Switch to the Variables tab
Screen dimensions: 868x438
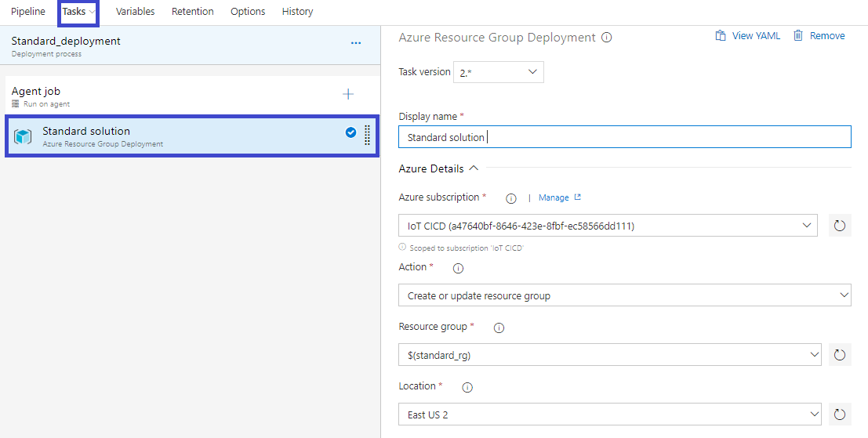[x=135, y=12]
